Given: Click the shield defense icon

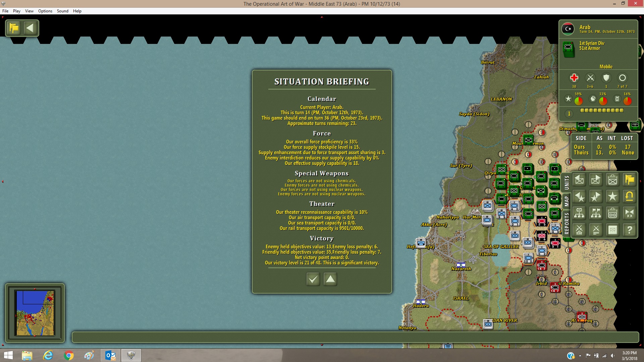Looking at the screenshot, I should coord(606,78).
